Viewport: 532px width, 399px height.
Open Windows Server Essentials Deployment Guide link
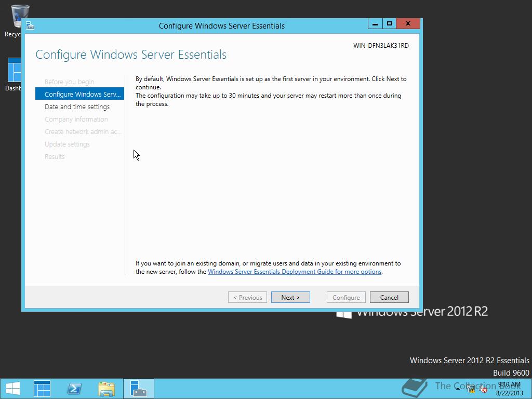tap(295, 271)
